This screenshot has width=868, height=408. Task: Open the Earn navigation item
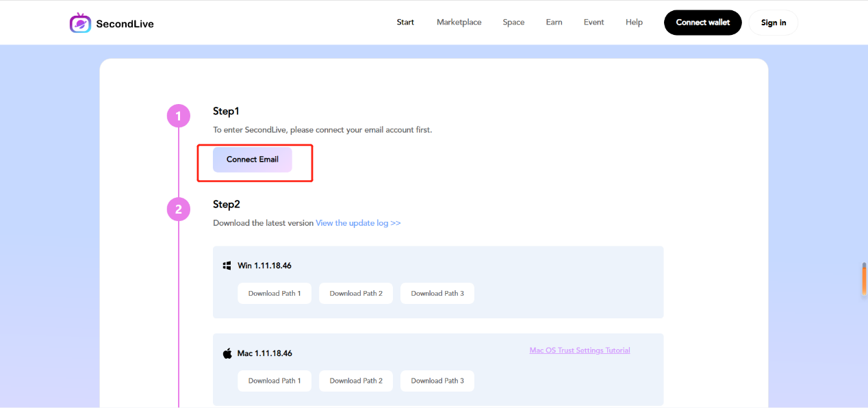(554, 23)
